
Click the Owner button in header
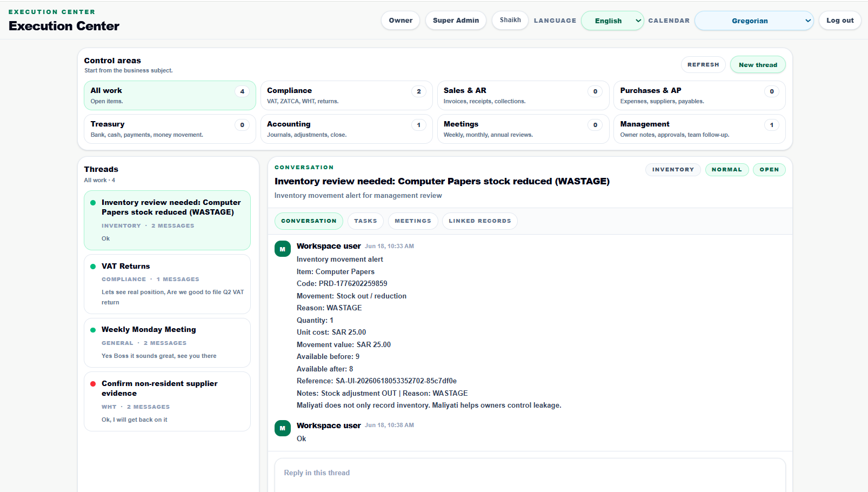point(400,21)
